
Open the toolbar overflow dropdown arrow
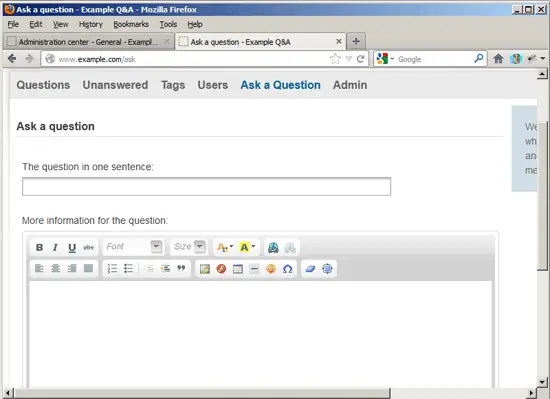point(543,59)
